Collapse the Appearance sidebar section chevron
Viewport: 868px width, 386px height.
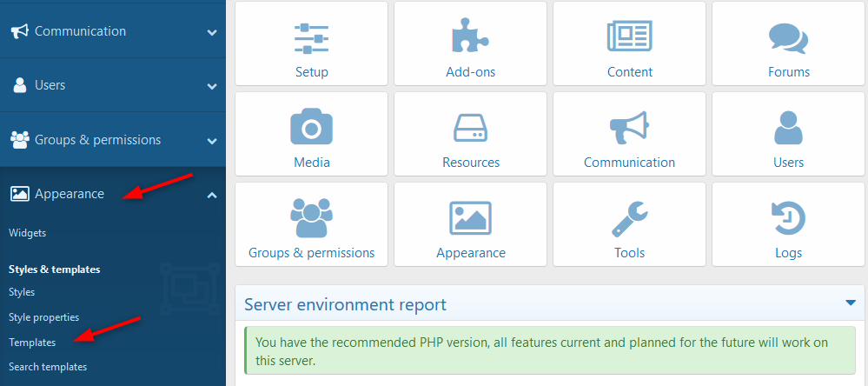tap(212, 195)
